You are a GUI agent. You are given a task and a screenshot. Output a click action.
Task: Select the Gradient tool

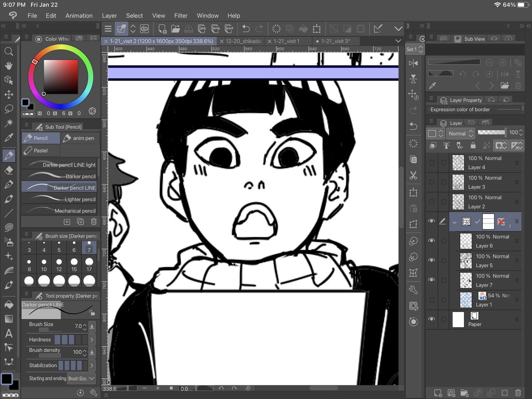coord(8,319)
